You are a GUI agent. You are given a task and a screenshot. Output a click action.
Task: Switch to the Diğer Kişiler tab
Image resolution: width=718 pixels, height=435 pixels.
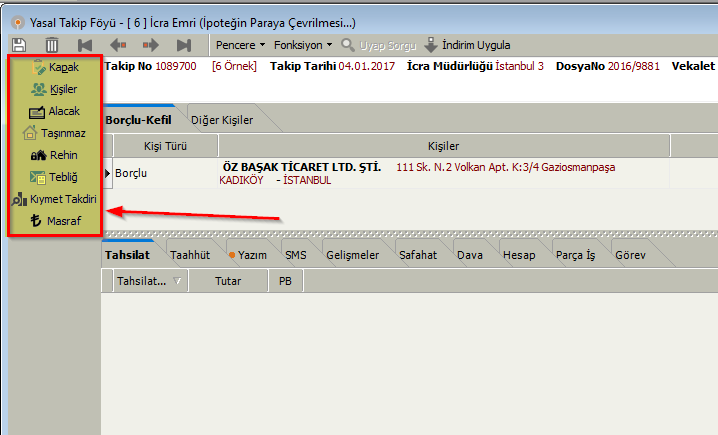click(223, 120)
